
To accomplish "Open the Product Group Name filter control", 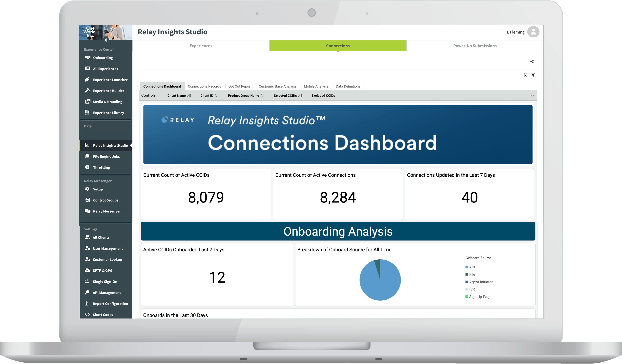I will click(x=246, y=96).
